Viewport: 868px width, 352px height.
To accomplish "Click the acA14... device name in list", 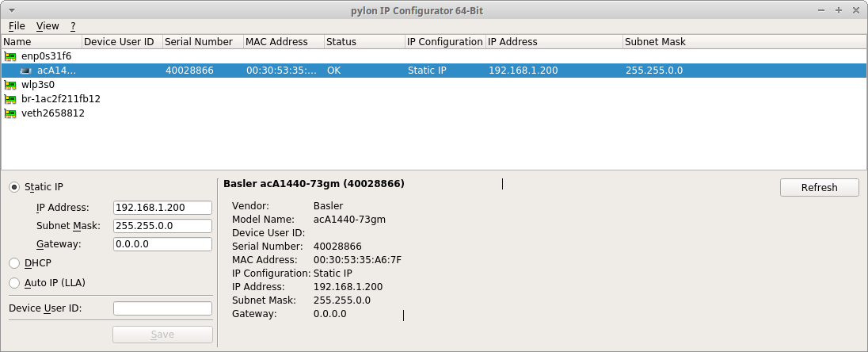I will (x=56, y=71).
